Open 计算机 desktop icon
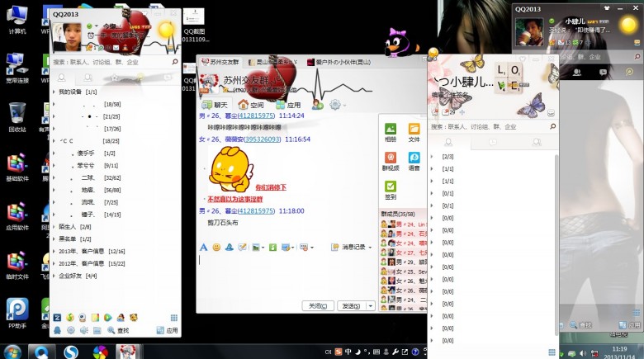644x359 pixels. (17, 20)
